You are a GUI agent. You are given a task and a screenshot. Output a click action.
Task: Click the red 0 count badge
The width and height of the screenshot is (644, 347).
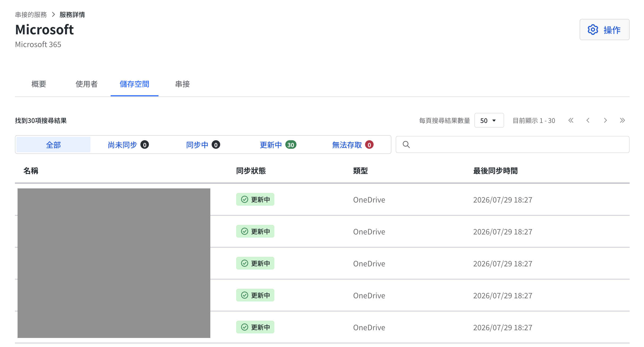pos(369,145)
